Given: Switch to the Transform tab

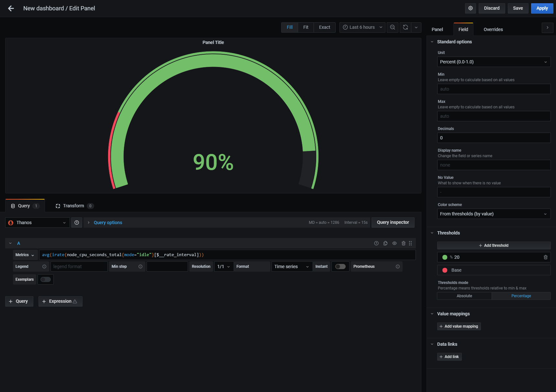Looking at the screenshot, I should [x=74, y=206].
